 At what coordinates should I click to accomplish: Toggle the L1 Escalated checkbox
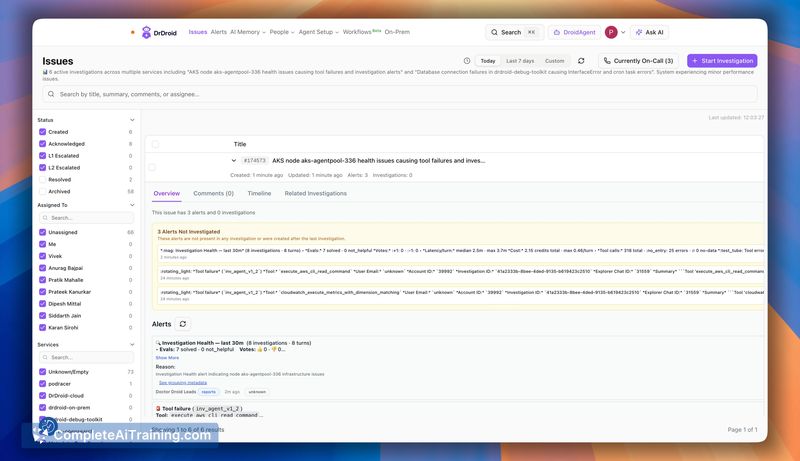42,156
